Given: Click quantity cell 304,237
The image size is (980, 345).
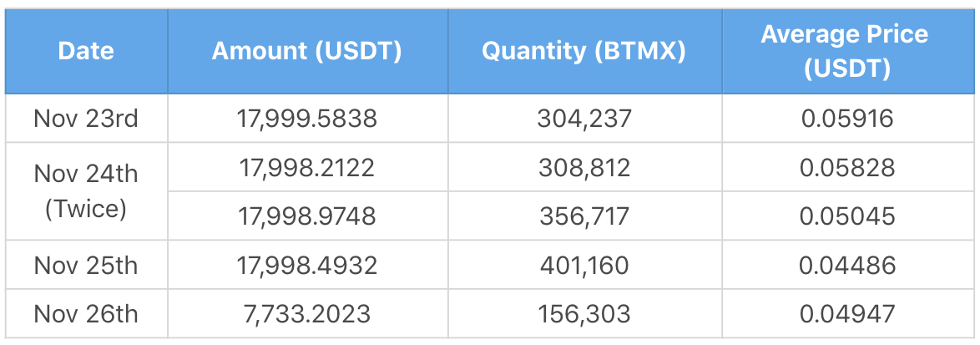Looking at the screenshot, I should (584, 119).
